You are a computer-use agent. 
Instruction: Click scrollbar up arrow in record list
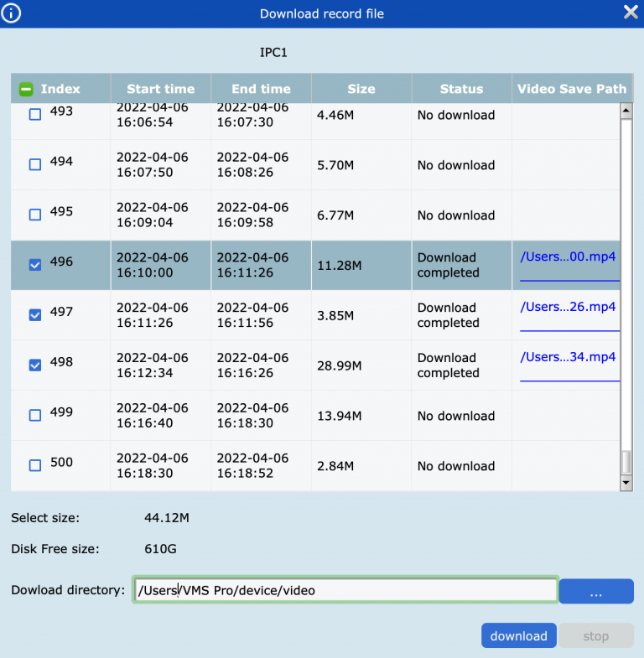[626, 110]
